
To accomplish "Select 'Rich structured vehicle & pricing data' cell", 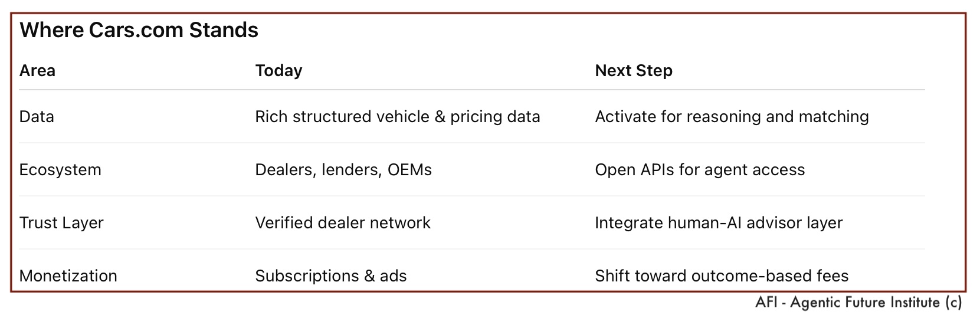I will (x=397, y=117).
